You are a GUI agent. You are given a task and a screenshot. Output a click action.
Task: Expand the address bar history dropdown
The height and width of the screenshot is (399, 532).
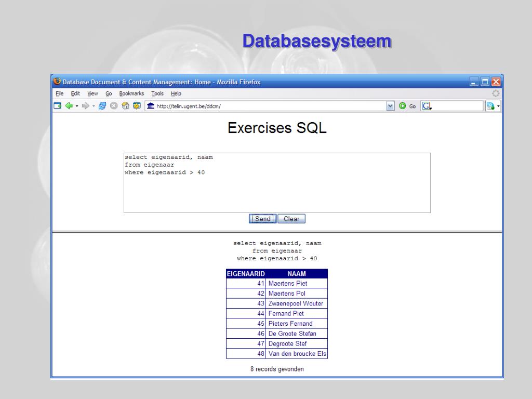click(x=390, y=106)
